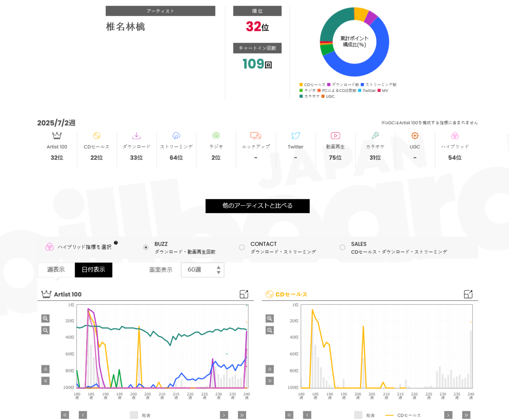This screenshot has height=420, width=509.
Task: Click 他のアーティストと比べる compare button
Action: (x=257, y=206)
